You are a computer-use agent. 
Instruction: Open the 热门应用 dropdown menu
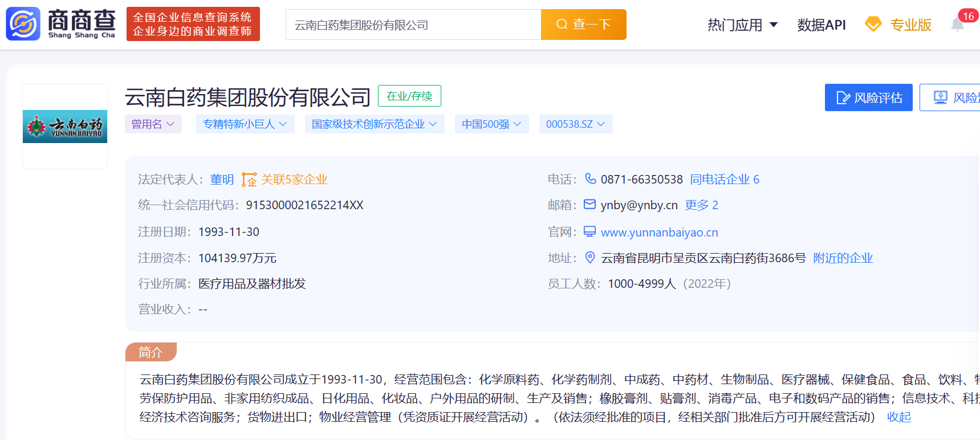(x=742, y=25)
